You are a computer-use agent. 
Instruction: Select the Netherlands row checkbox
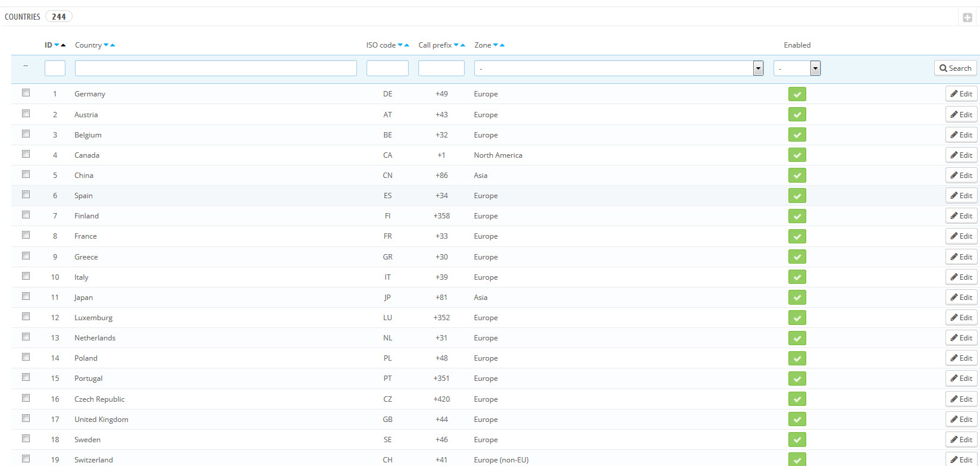(x=26, y=336)
